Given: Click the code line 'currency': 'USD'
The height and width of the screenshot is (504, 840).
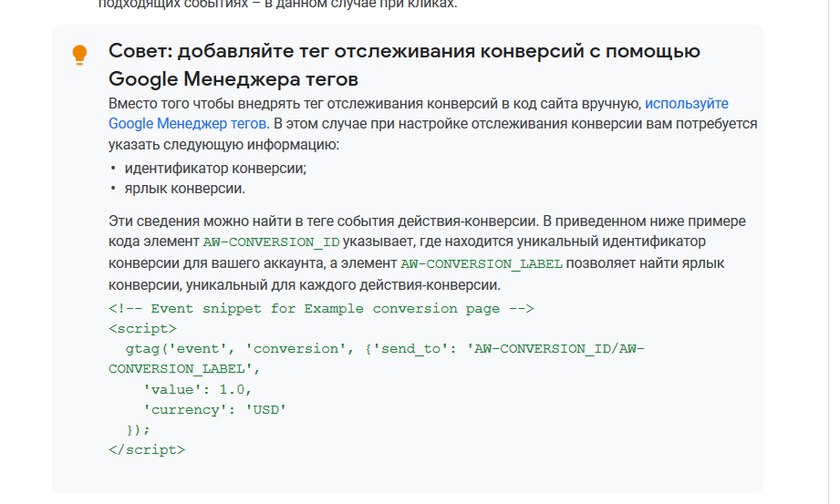Looking at the screenshot, I should pos(215,410).
